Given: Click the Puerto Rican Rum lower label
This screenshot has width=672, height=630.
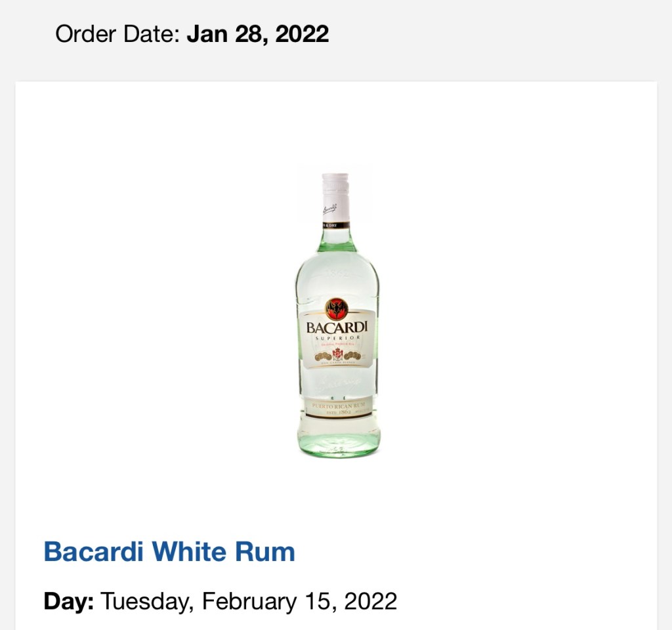Looking at the screenshot, I should [339, 408].
